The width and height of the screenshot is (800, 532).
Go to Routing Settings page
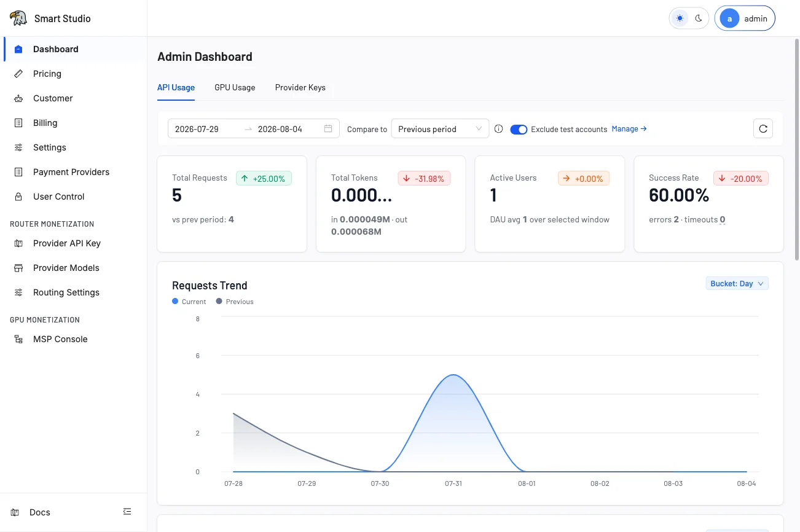coord(74,292)
